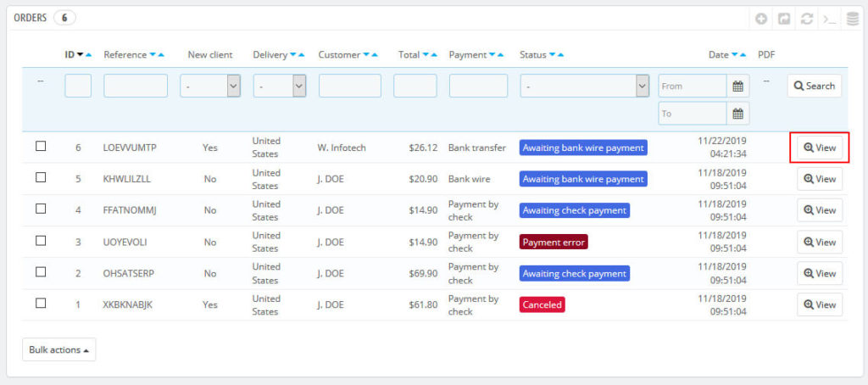Click the Reference filter text field
The width and height of the screenshot is (868, 385).
136,86
